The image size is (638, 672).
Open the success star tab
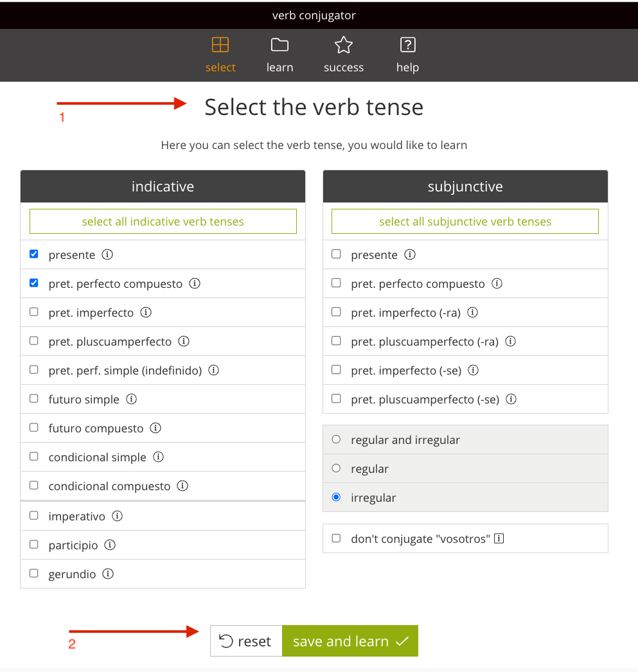coord(343,55)
